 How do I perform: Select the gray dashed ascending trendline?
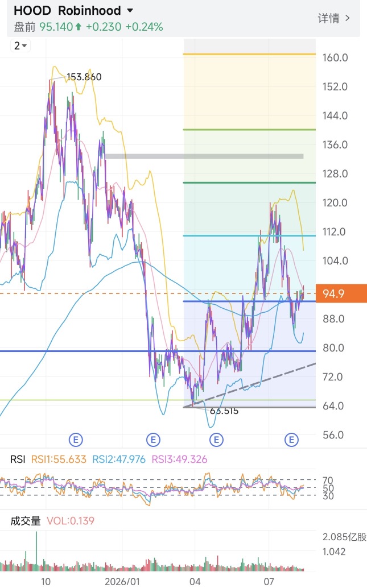[249, 386]
